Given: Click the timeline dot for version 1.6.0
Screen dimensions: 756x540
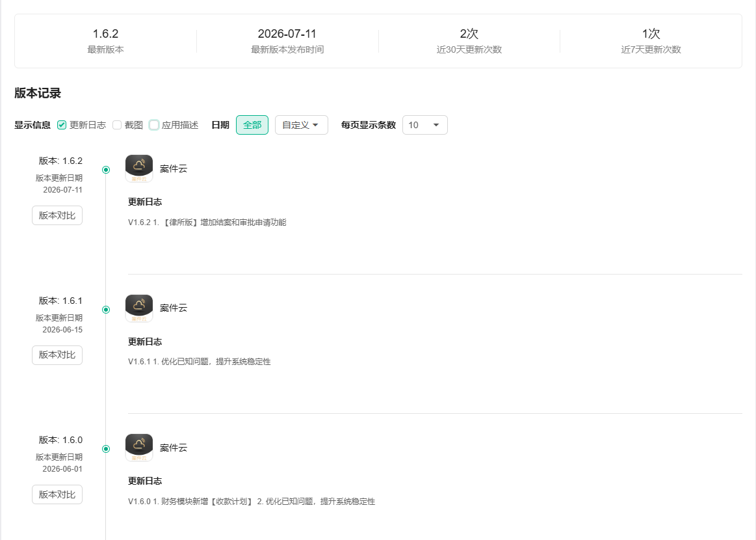Looking at the screenshot, I should coord(106,449).
